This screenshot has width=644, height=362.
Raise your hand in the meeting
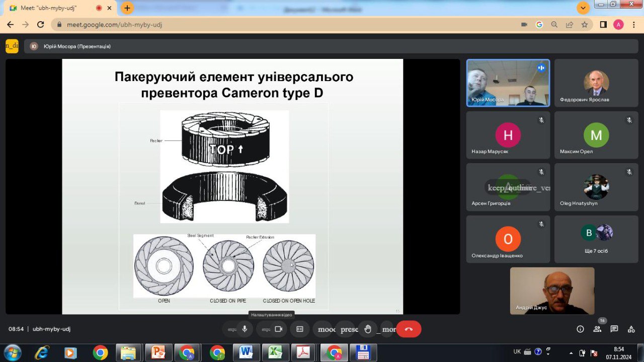(368, 329)
